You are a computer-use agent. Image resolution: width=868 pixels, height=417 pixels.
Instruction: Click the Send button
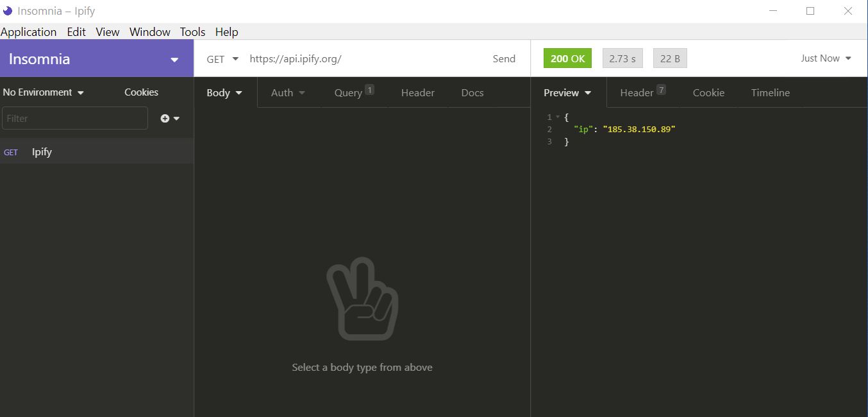pyautogui.click(x=504, y=59)
